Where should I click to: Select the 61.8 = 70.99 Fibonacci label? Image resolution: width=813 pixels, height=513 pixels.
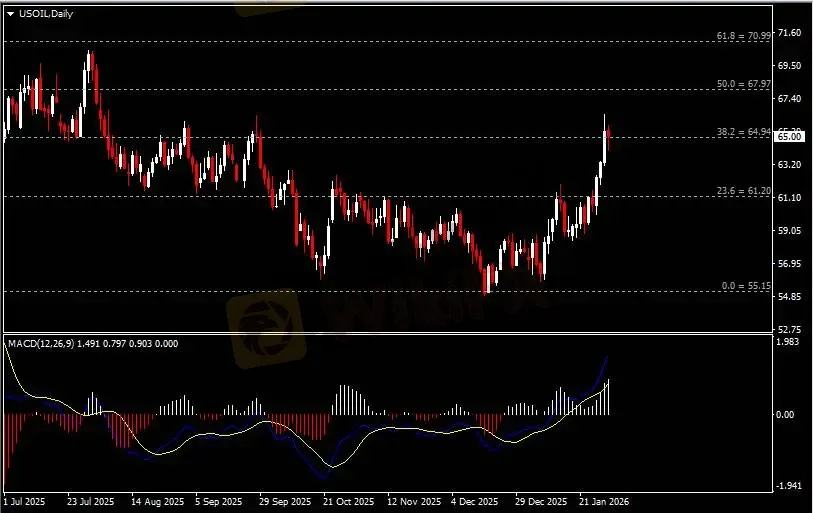pos(744,36)
